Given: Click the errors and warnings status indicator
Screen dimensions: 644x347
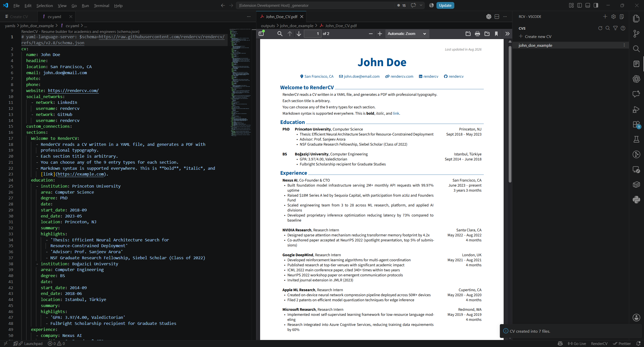Looking at the screenshot, I should click(x=56, y=343).
